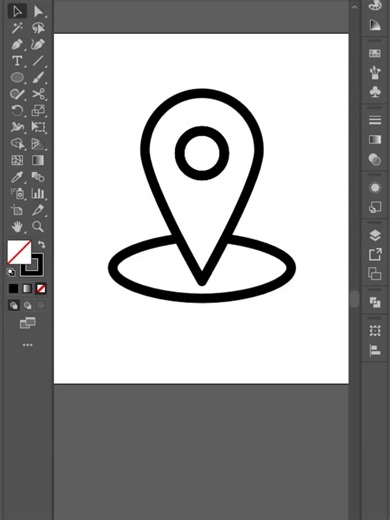Select the Zoom magnifier tool

click(x=38, y=227)
